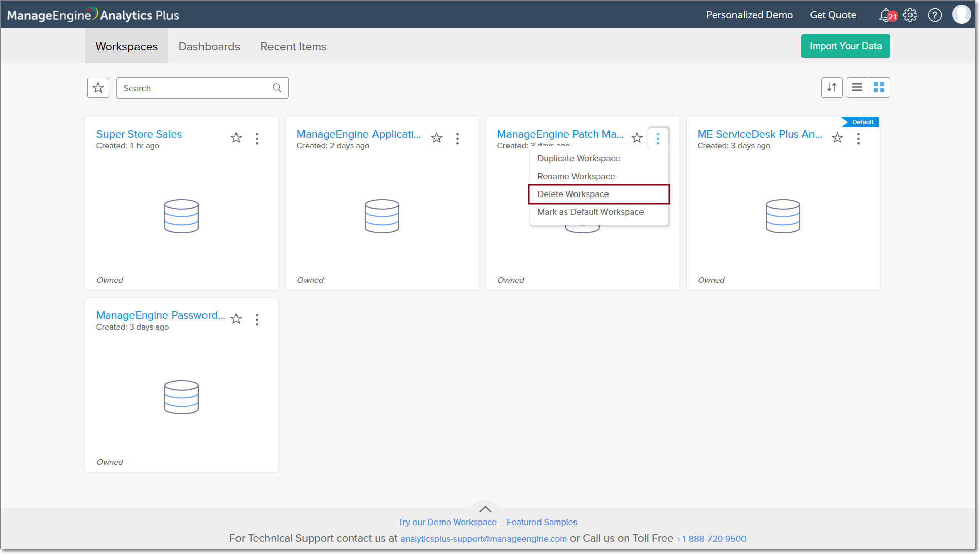Open the notifications bell icon
Image resolution: width=980 pixels, height=554 pixels.
(x=886, y=15)
